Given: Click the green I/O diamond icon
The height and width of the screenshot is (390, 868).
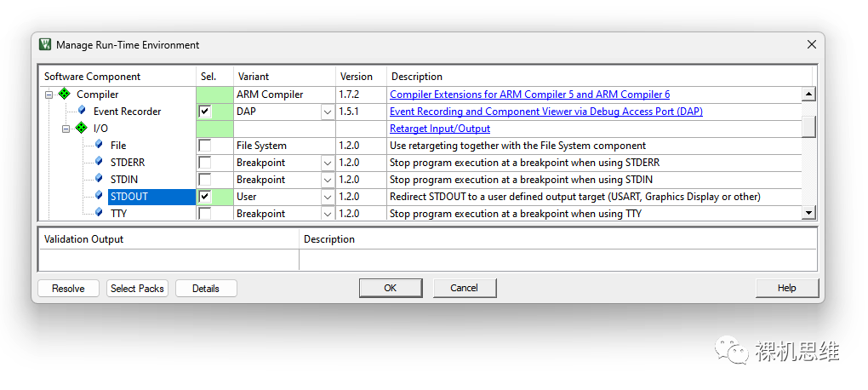Looking at the screenshot, I should pyautogui.click(x=82, y=128).
